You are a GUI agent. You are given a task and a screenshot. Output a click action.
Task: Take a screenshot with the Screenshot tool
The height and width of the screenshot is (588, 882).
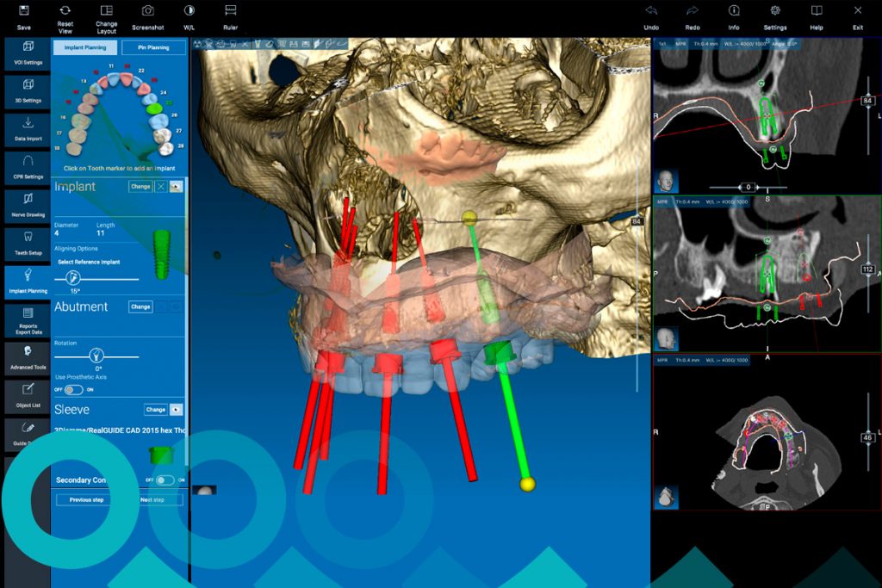tap(148, 17)
